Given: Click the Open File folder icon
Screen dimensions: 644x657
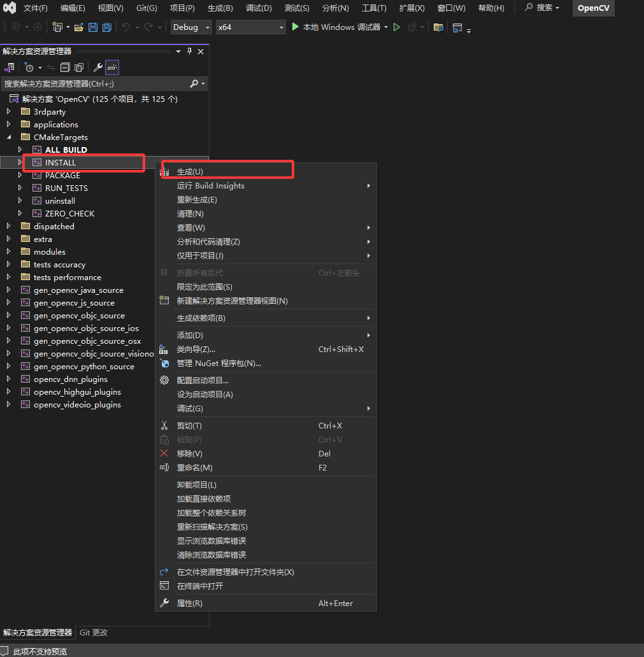Looking at the screenshot, I should point(79,27).
